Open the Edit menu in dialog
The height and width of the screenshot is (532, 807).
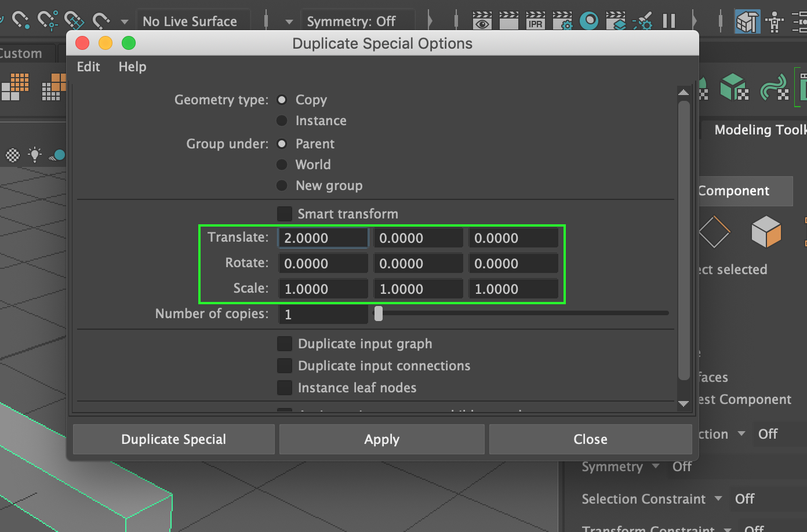pyautogui.click(x=88, y=67)
